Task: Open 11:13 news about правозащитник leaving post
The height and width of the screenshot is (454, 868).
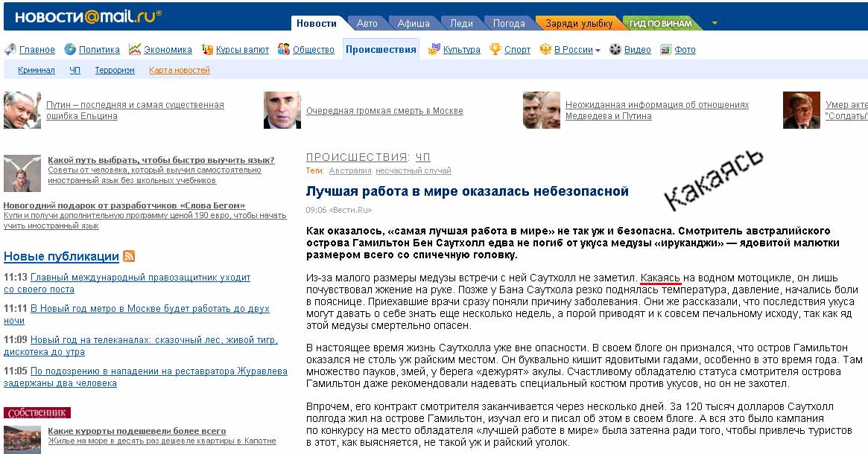Action: (127, 283)
